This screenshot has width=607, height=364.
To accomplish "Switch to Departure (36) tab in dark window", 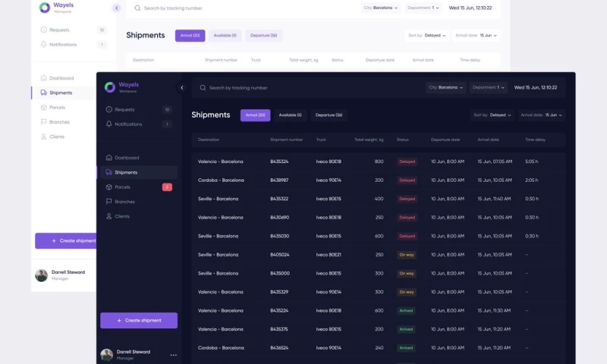I will click(329, 115).
